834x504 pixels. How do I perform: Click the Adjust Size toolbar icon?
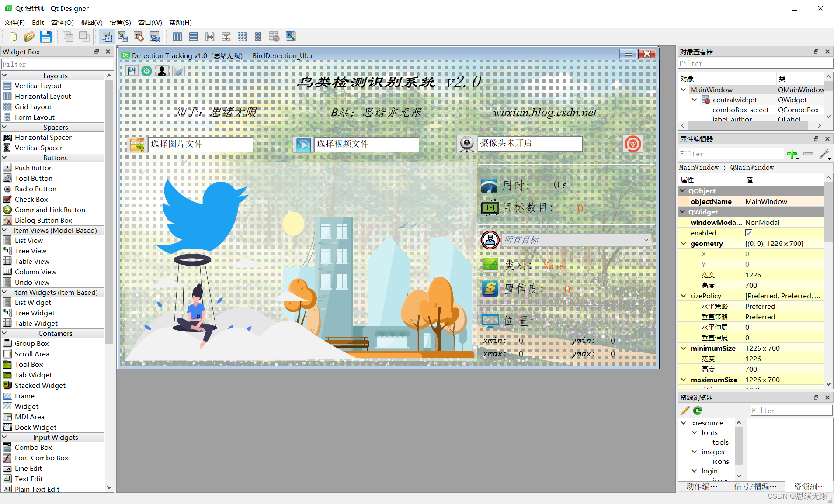(x=291, y=37)
